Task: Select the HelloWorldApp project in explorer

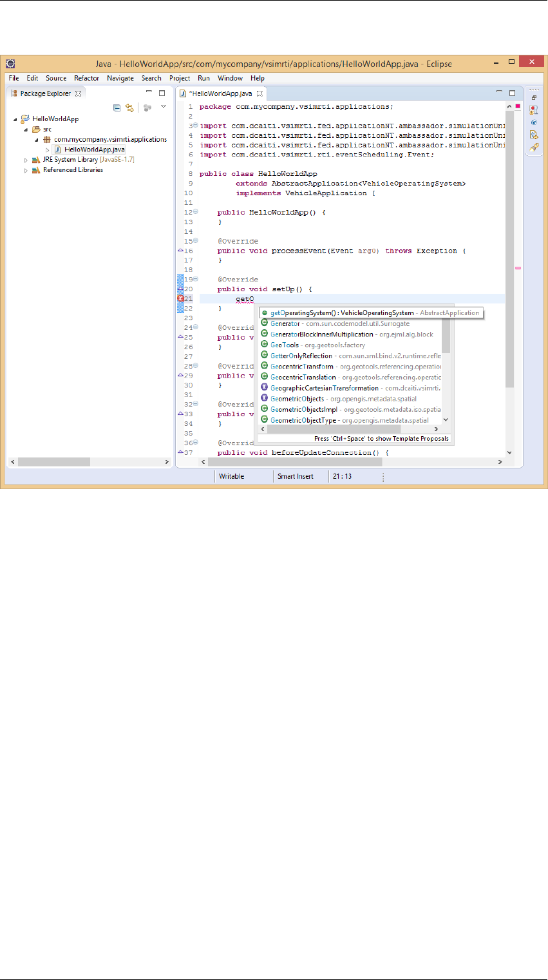Action: coord(55,119)
